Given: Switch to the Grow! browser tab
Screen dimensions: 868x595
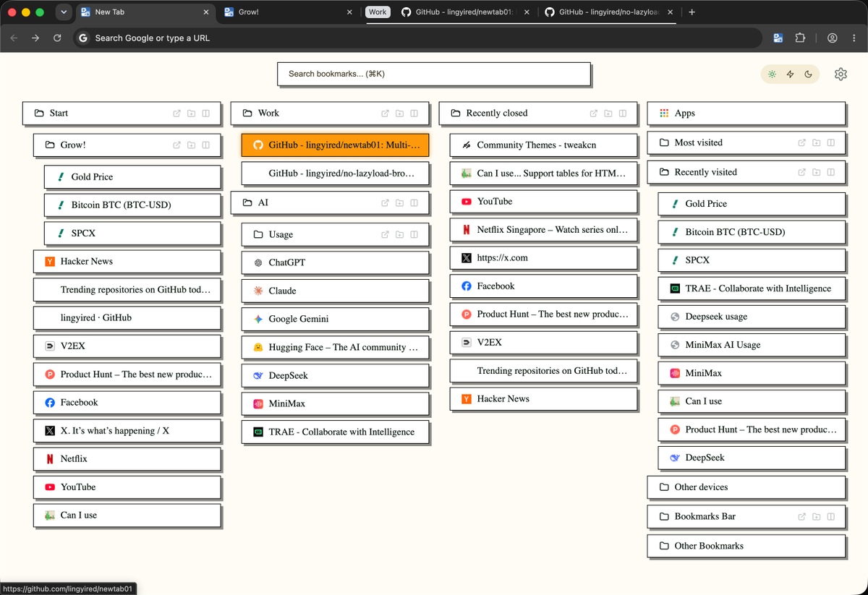Looking at the screenshot, I should pyautogui.click(x=288, y=12).
